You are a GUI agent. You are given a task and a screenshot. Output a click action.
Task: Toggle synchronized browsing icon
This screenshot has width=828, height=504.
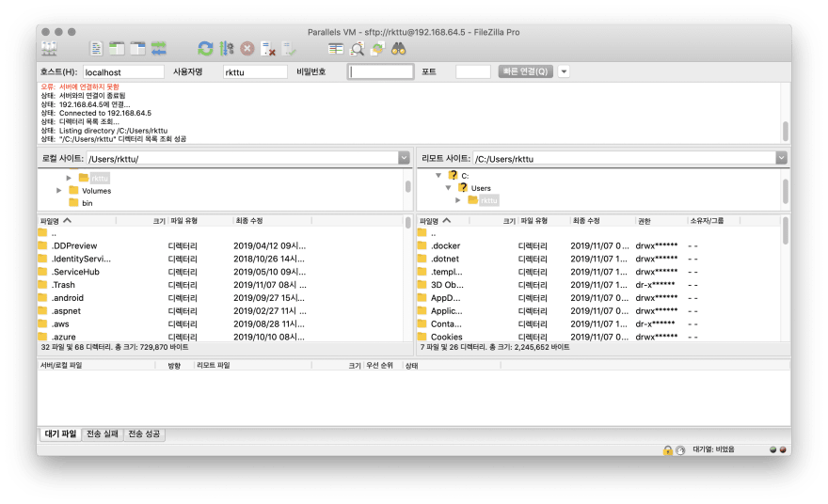click(x=377, y=49)
